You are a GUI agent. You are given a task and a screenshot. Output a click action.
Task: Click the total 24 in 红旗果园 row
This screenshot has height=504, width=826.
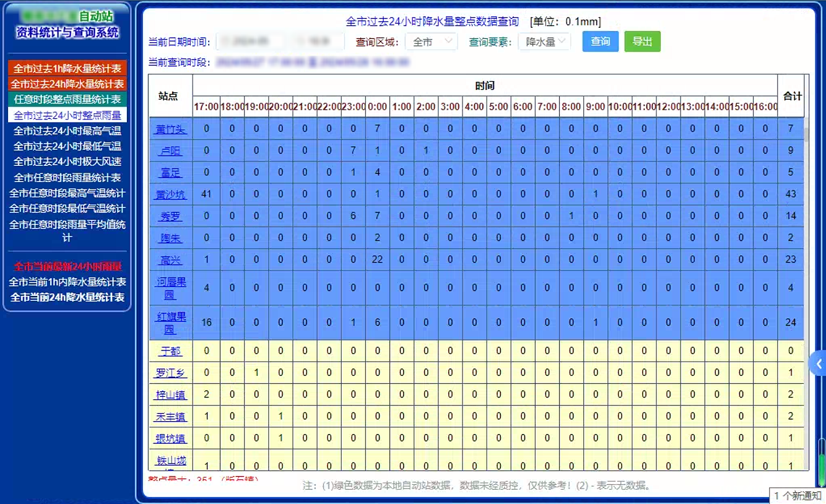click(791, 323)
